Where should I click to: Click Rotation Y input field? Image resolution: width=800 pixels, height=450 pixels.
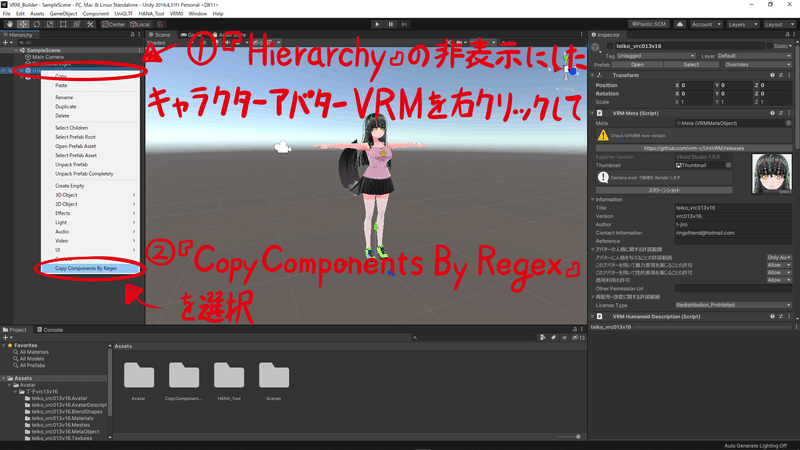[736, 94]
